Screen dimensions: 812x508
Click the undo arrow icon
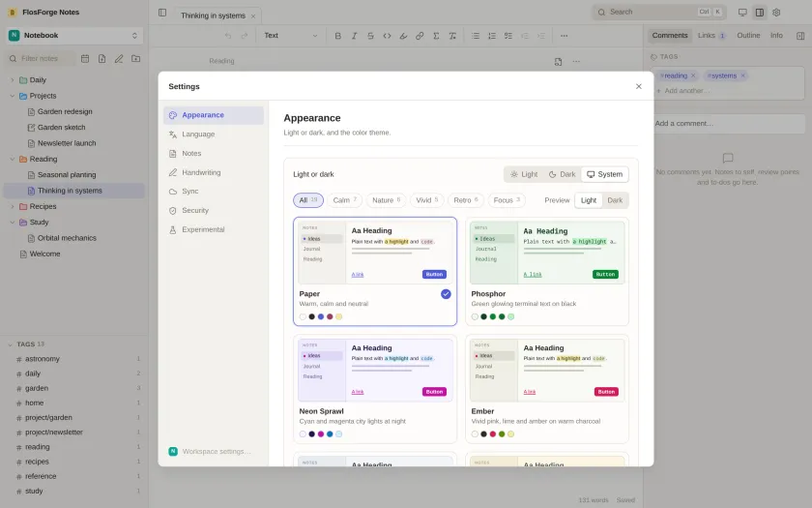(x=228, y=36)
